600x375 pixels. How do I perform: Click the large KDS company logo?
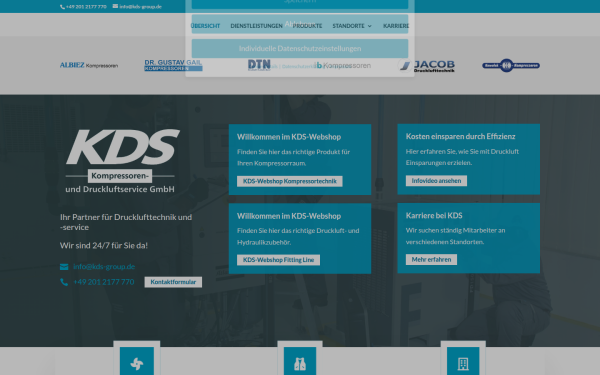pos(122,161)
